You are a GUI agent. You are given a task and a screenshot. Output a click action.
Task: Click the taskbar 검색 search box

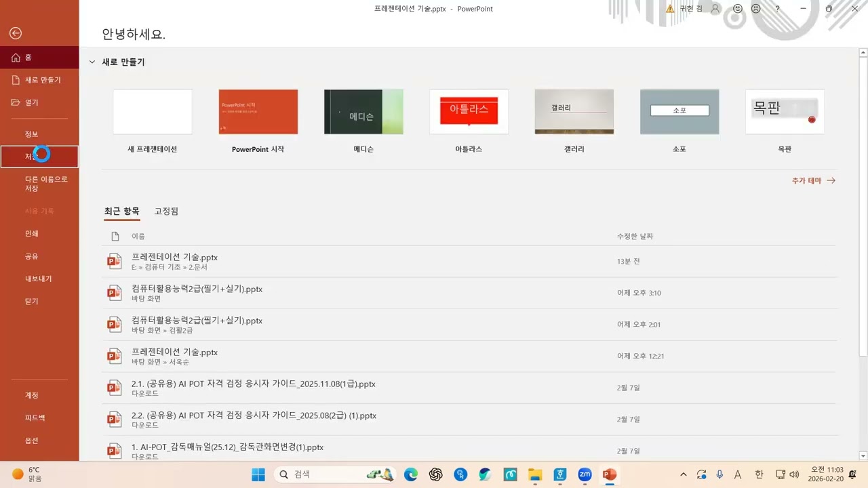point(334,474)
